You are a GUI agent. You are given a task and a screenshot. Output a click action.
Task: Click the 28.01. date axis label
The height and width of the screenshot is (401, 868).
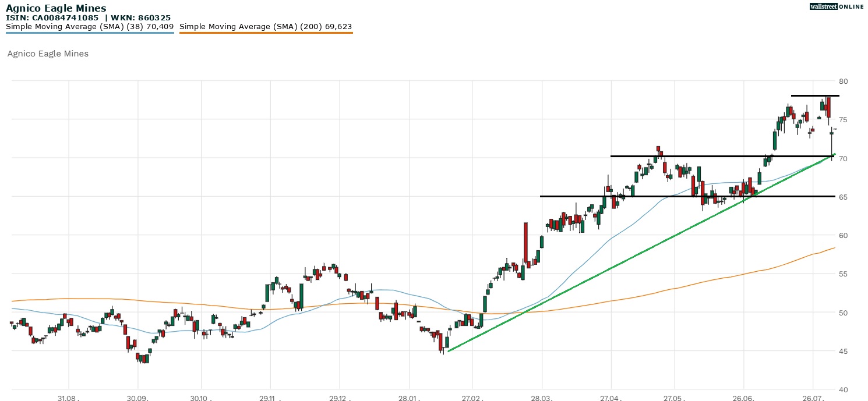click(x=410, y=398)
